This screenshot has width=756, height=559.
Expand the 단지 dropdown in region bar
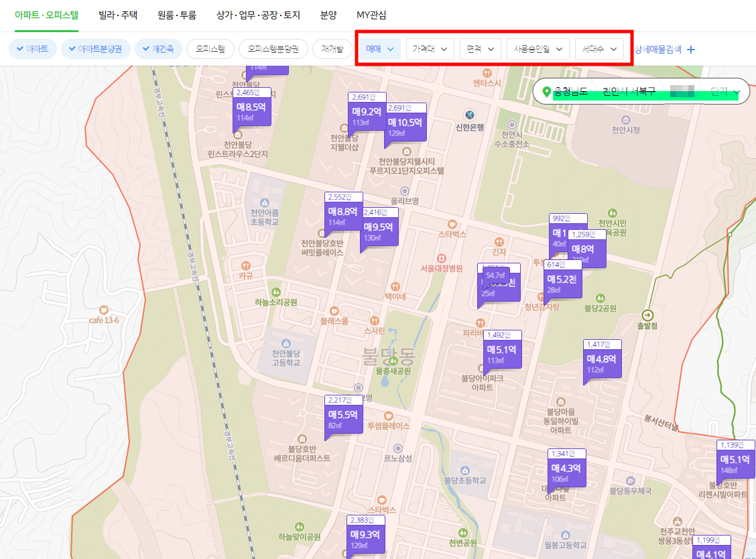[x=725, y=92]
